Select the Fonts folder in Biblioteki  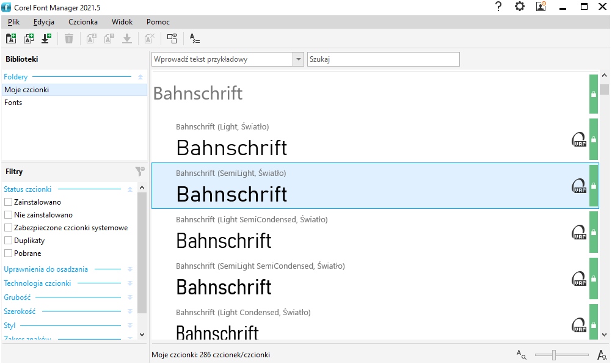point(13,103)
